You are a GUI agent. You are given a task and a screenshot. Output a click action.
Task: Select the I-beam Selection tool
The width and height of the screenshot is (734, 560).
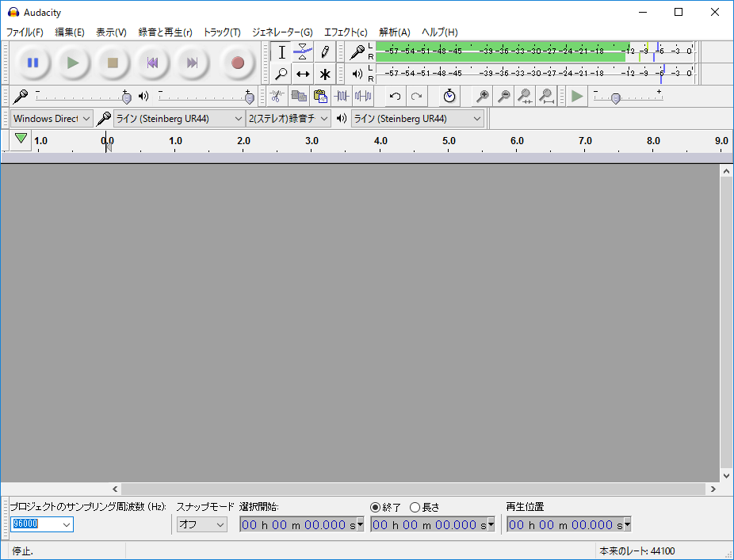click(281, 52)
